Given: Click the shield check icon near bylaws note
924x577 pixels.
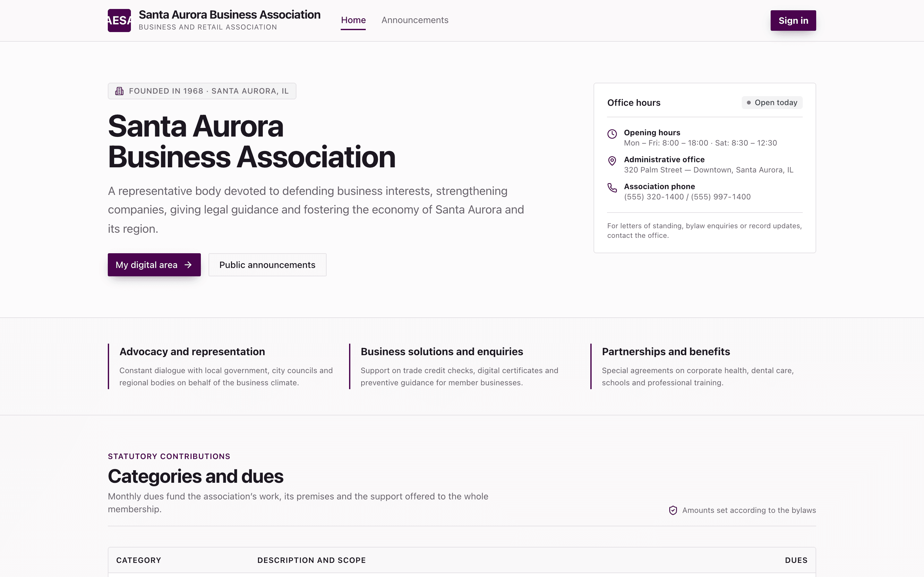Looking at the screenshot, I should (x=673, y=511).
